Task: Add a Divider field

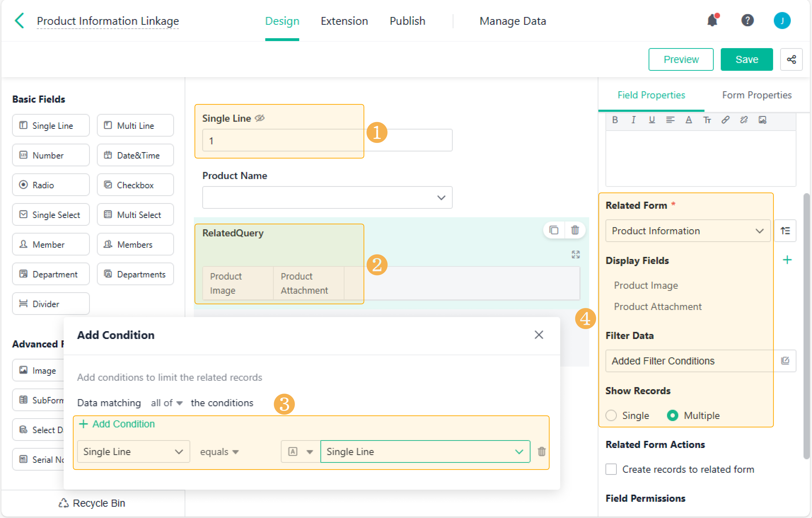Action: pos(51,304)
